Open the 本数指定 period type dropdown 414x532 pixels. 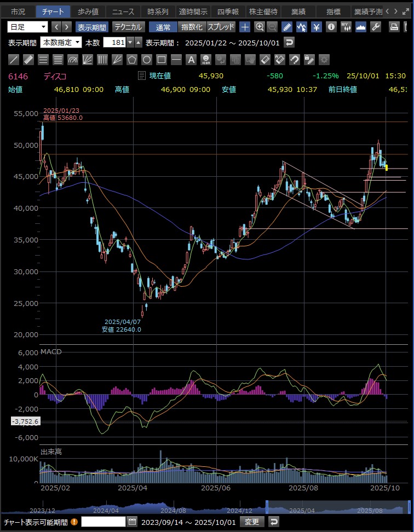tap(61, 42)
